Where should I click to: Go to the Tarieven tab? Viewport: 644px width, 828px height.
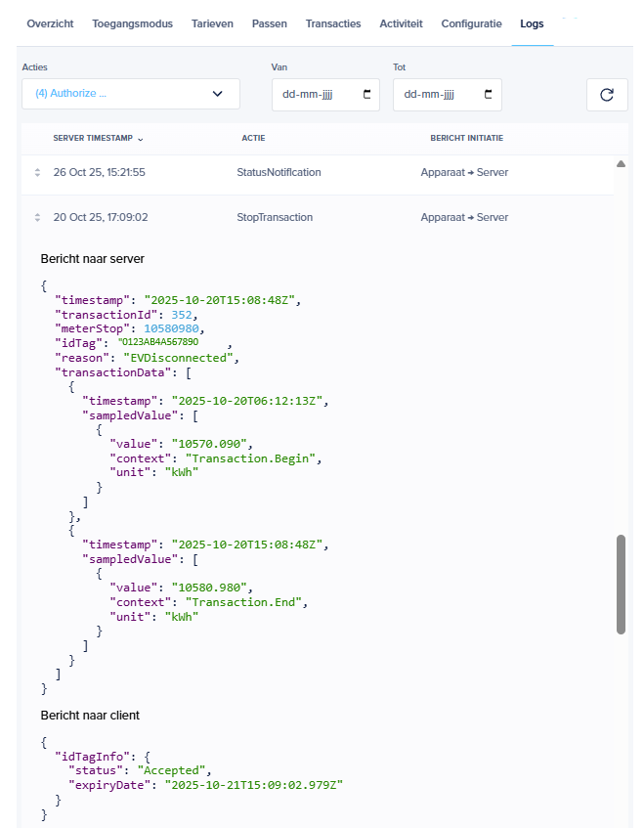212,23
